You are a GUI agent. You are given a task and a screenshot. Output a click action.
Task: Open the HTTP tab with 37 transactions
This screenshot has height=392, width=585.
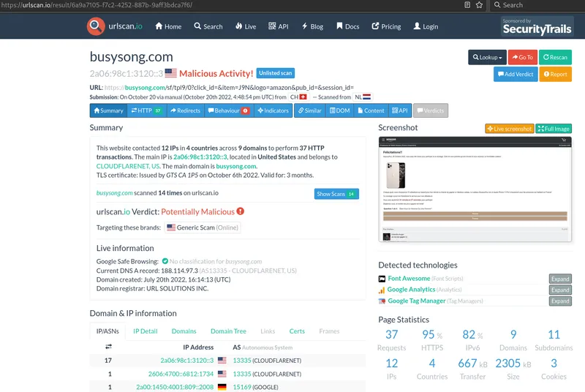[x=147, y=110]
